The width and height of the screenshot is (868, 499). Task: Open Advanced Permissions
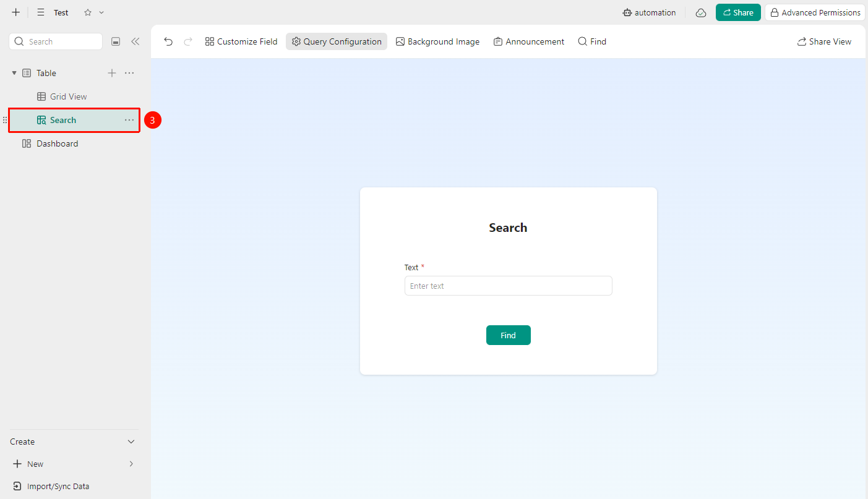tap(815, 12)
